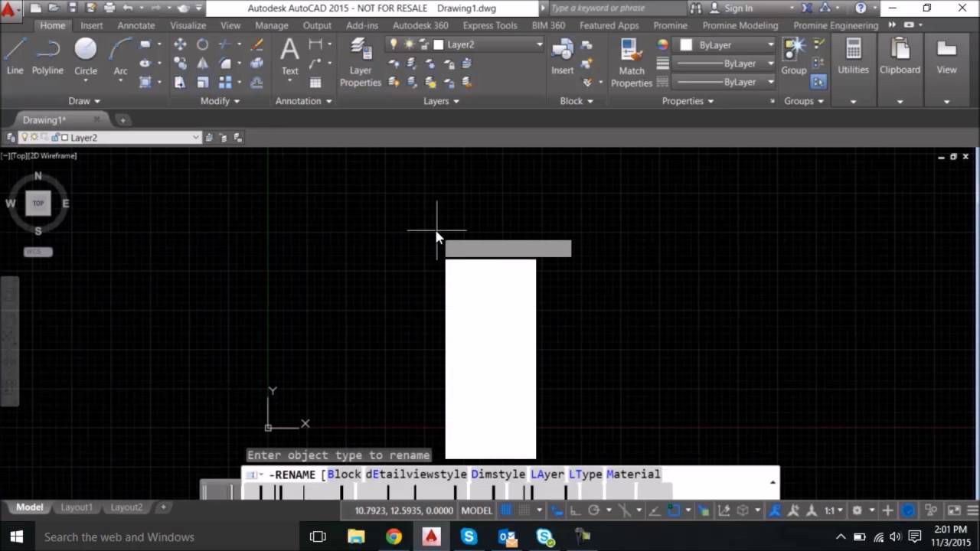Viewport: 980px width, 551px height.
Task: Toggle hardware acceleration blue circle icon
Action: click(908, 510)
